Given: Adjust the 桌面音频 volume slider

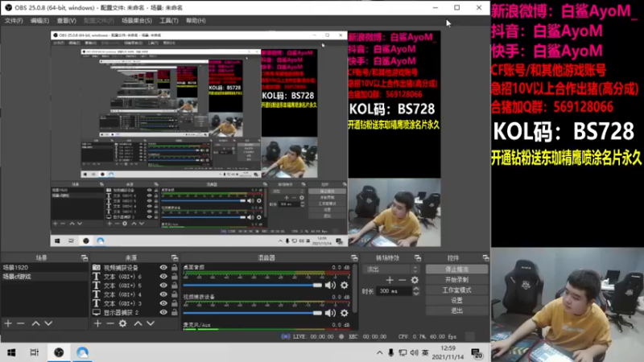Looking at the screenshot, I should [253, 286].
